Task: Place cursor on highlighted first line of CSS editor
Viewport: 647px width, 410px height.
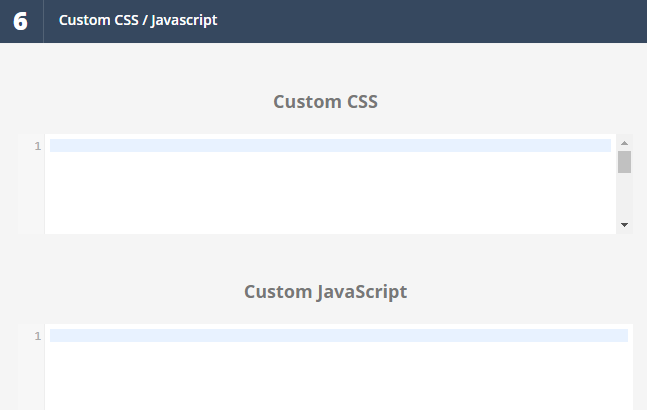Action: pos(330,146)
